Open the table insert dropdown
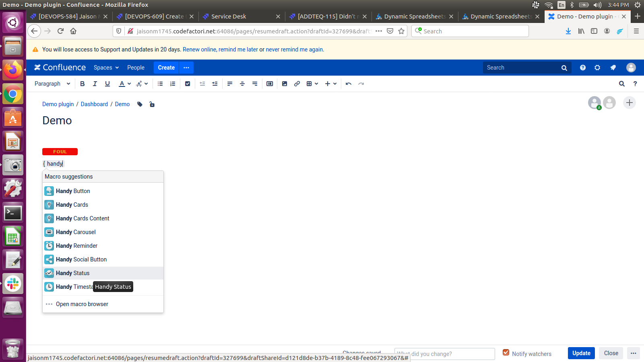The image size is (644, 362). [312, 84]
